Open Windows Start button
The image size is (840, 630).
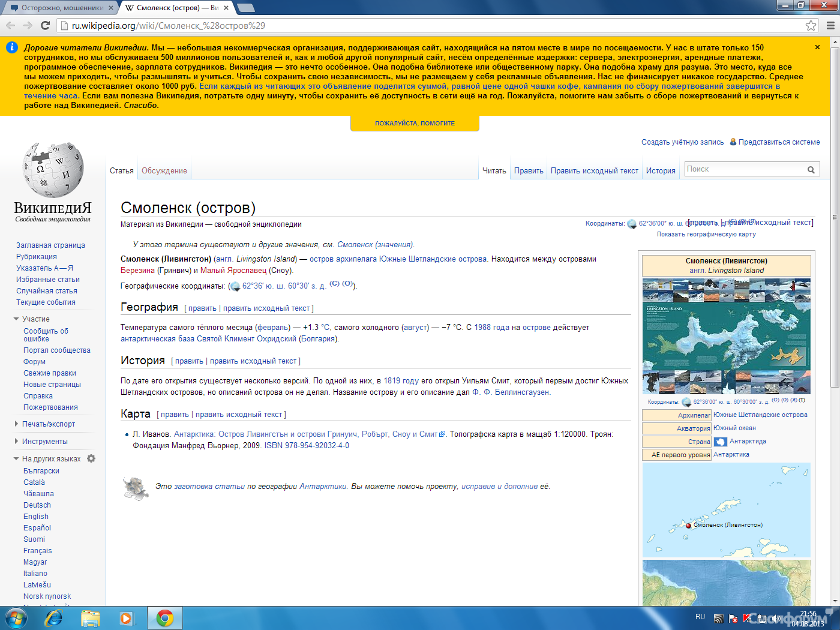(16, 618)
